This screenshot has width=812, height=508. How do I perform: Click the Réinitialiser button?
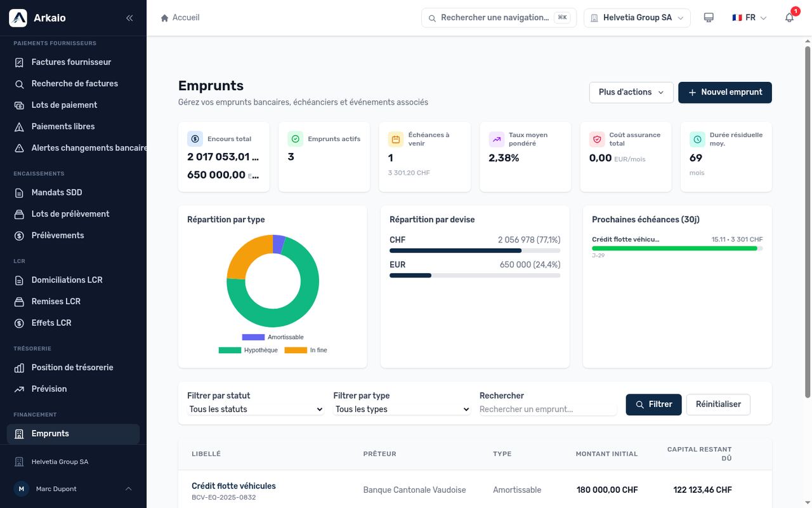tap(718, 404)
